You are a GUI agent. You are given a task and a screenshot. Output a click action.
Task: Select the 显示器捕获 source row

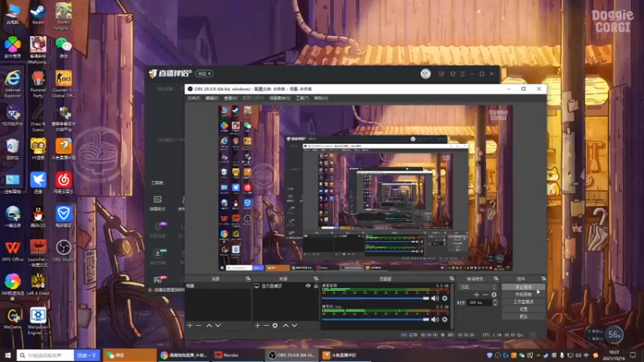(286, 286)
